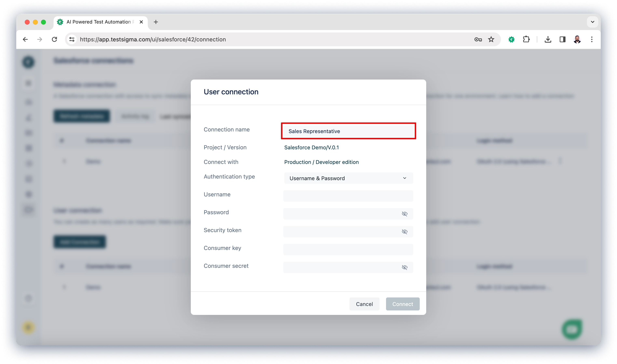The height and width of the screenshot is (364, 617).
Task: Select the AI Powered Test Automation tab
Action: 101,22
